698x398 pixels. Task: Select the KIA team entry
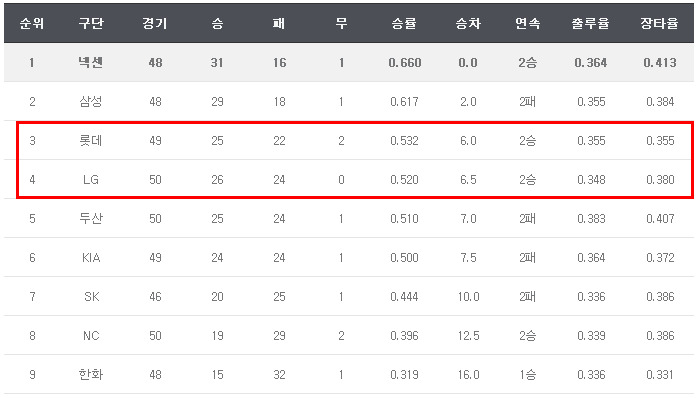pos(91,258)
